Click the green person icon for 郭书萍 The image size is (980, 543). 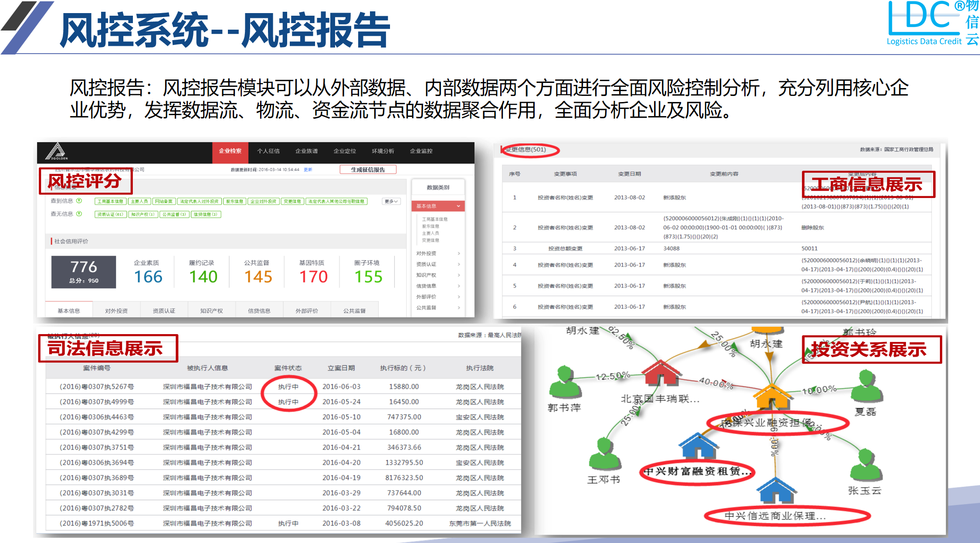(x=565, y=382)
